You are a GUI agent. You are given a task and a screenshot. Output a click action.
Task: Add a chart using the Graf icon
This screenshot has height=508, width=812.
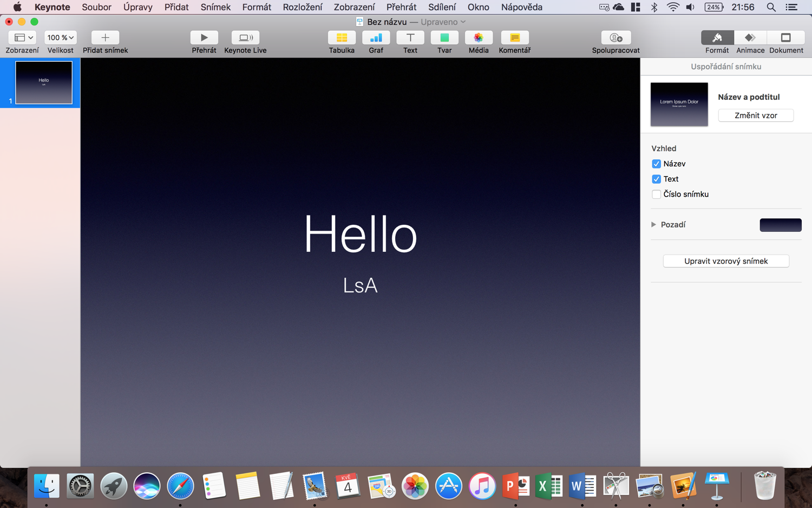376,38
